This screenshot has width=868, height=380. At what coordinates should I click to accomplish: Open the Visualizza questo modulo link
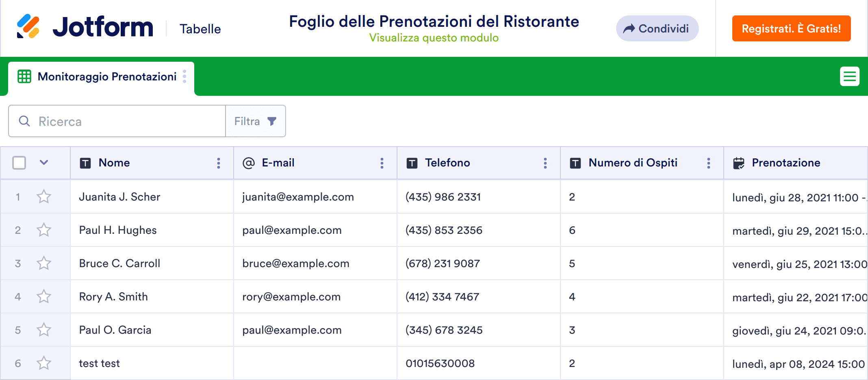[434, 38]
